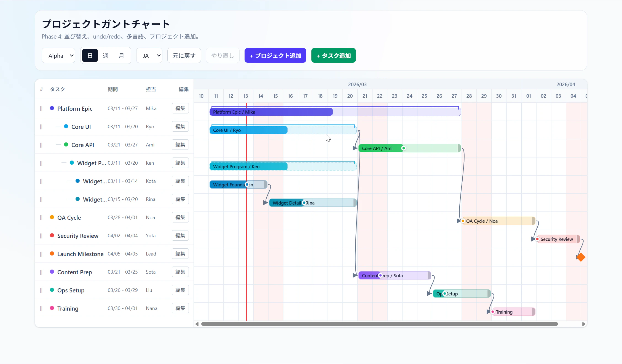Click the progress handle on Core API bar
This screenshot has width=622, height=364.
403,148
